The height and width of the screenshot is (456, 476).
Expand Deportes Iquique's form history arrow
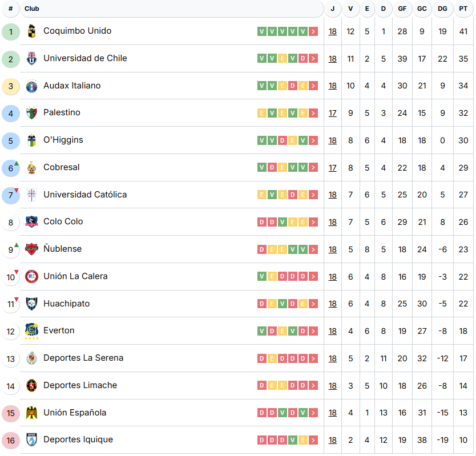coord(313,440)
